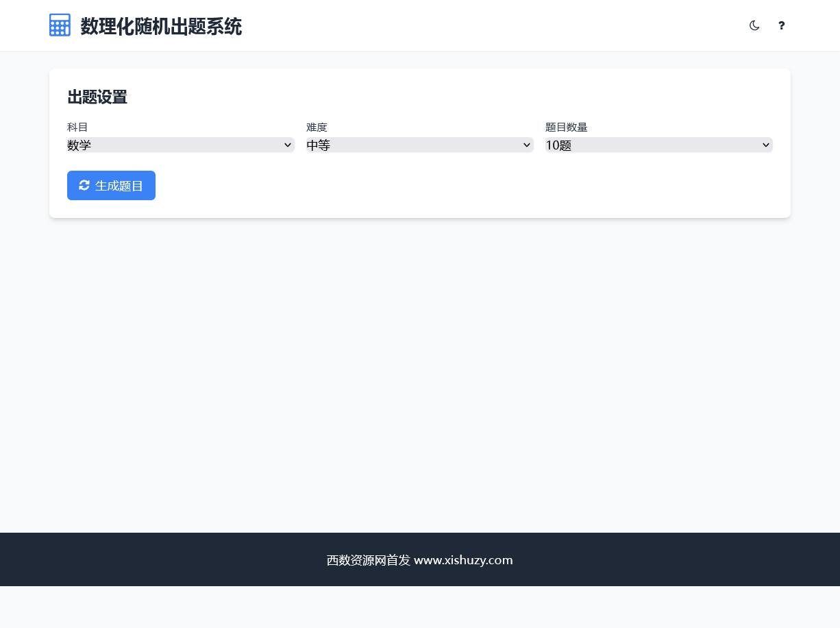Click the 数理化随机出题系统 title
This screenshot has width=840, height=628.
[160, 26]
